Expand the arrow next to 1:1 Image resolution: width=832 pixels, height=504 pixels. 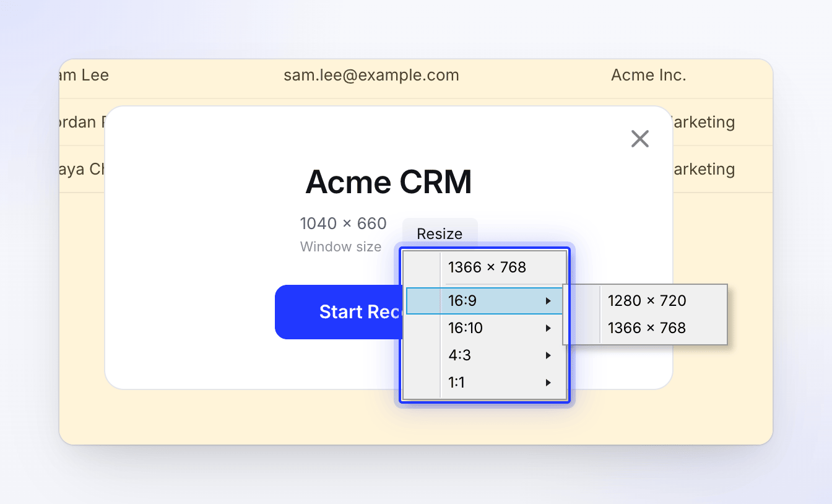click(548, 383)
